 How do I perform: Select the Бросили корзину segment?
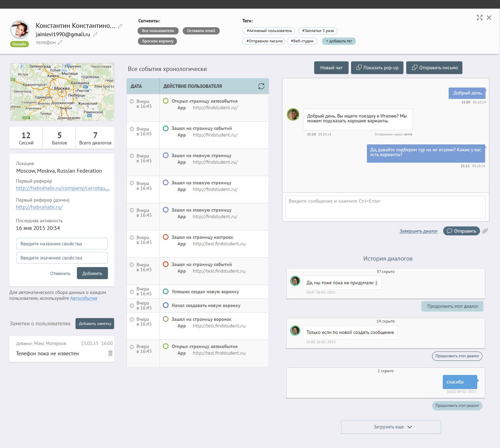coord(158,41)
